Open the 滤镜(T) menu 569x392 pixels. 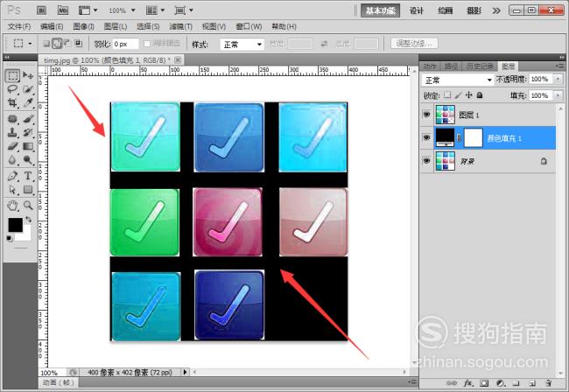click(180, 26)
